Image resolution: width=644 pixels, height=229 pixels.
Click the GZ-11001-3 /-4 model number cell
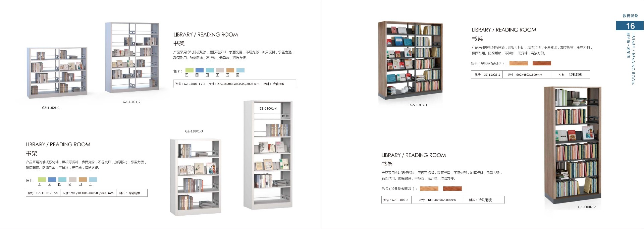point(43,193)
